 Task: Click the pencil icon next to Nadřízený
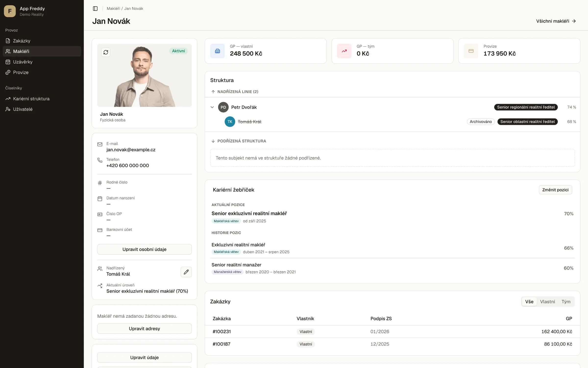click(186, 272)
